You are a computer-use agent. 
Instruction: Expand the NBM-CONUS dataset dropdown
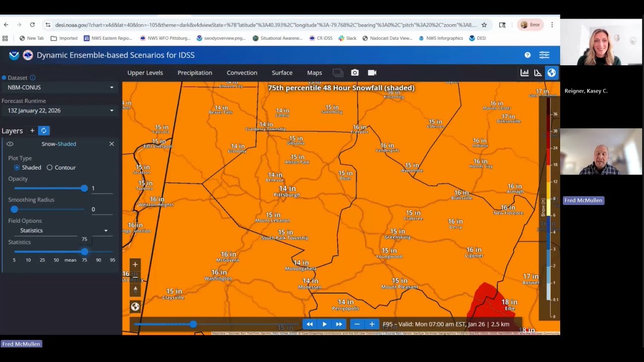60,87
